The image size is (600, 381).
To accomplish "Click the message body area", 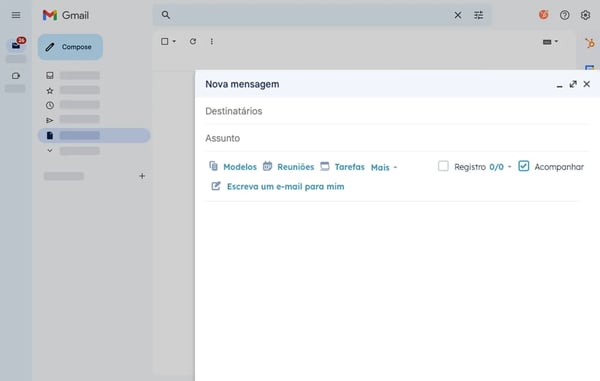I will (396, 291).
